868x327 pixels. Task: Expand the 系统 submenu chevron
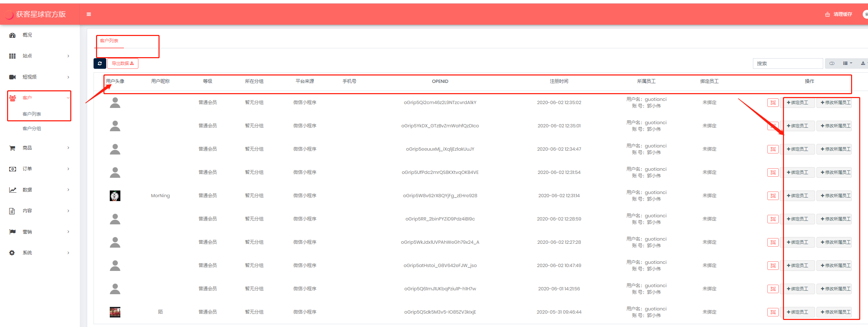pos(68,253)
